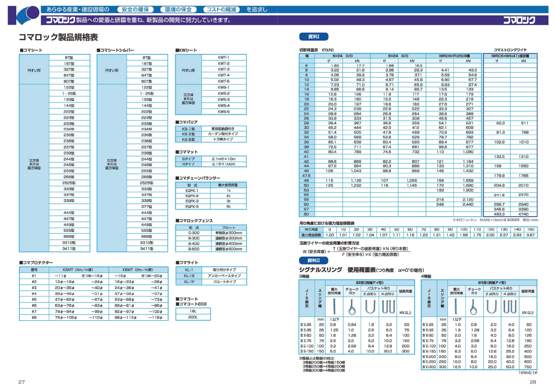The height and width of the screenshot is (392, 555).
Task: Click the 環境の保全 pill in header
Action: (x=178, y=9)
